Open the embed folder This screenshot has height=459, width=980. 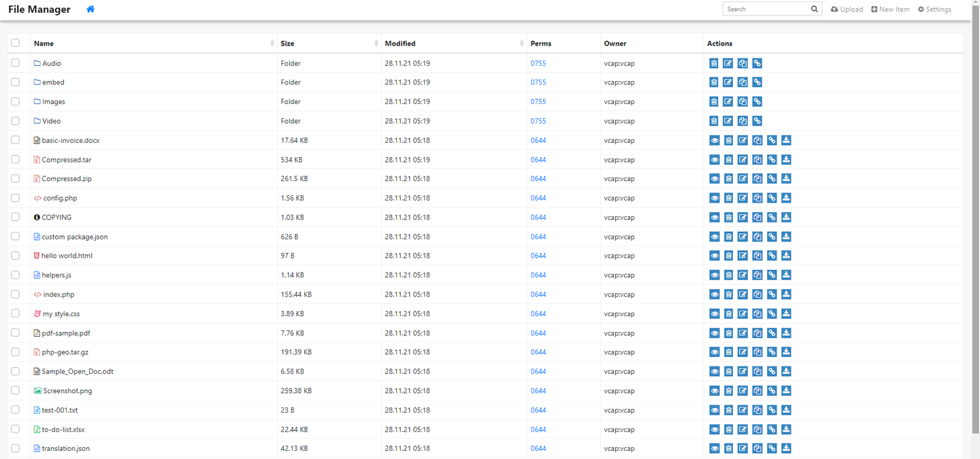(53, 82)
